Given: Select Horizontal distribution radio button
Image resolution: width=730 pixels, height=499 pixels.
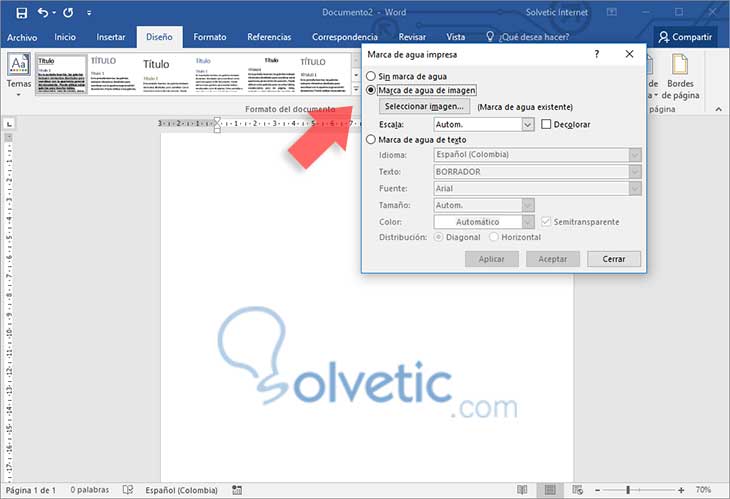Looking at the screenshot, I should [x=493, y=237].
